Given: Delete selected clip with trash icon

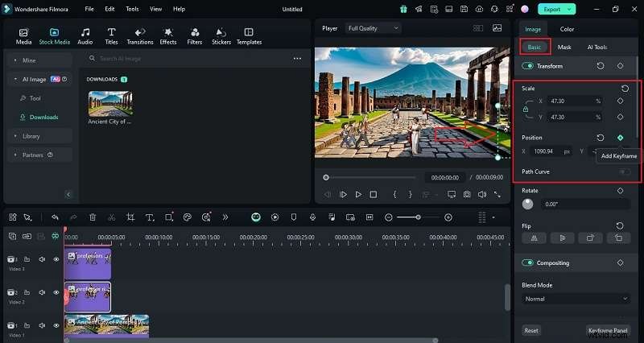Looking at the screenshot, I should (93, 217).
